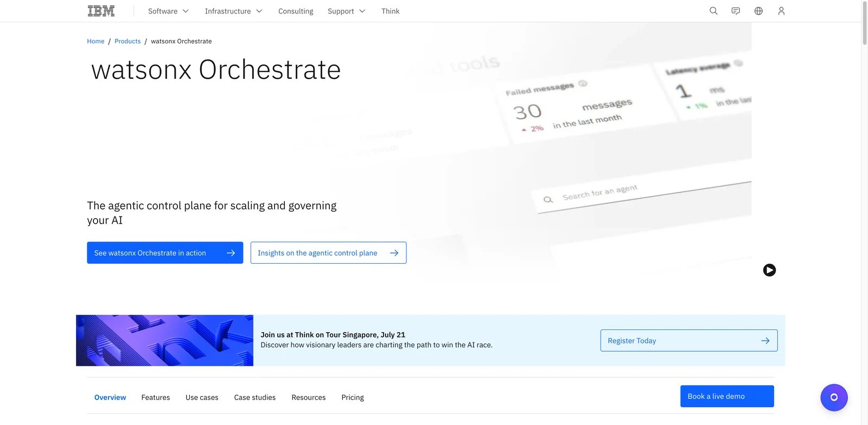The width and height of the screenshot is (868, 425).
Task: Click the IBM logo
Action: (x=101, y=11)
